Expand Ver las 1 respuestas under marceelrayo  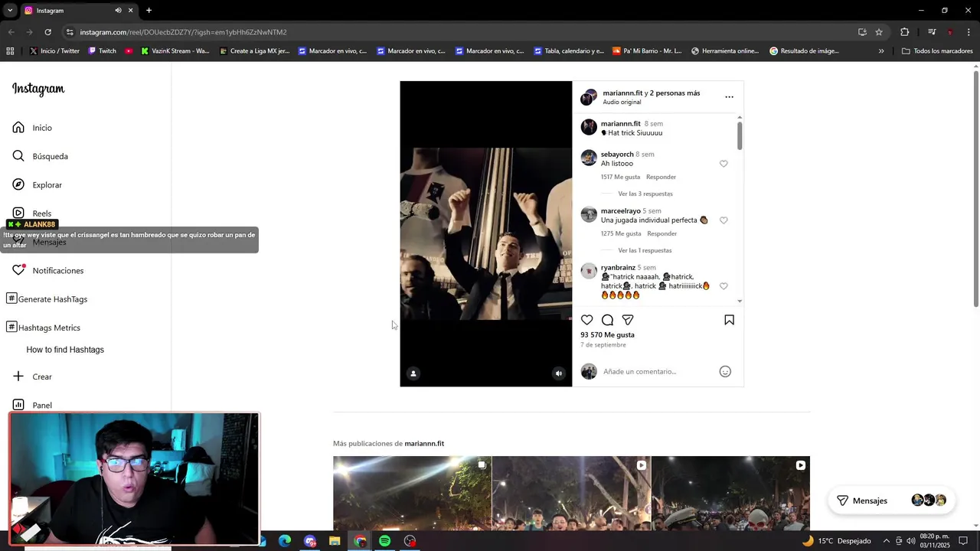point(645,250)
